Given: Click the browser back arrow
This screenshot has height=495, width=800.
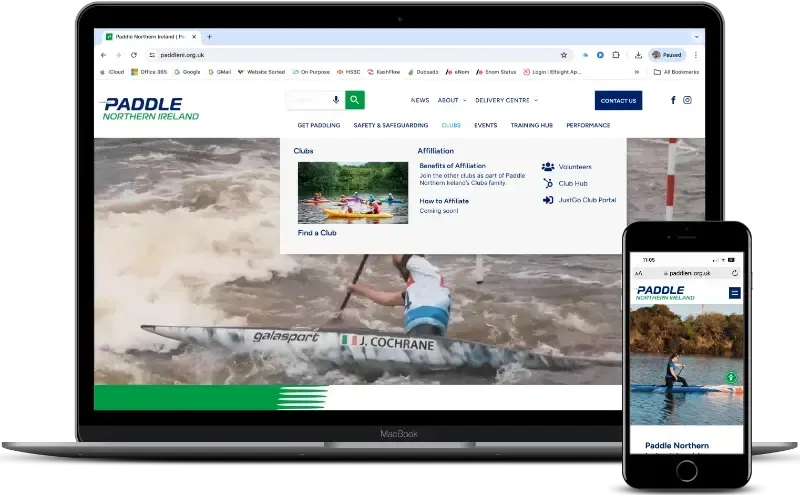Looking at the screenshot, I should (104, 55).
